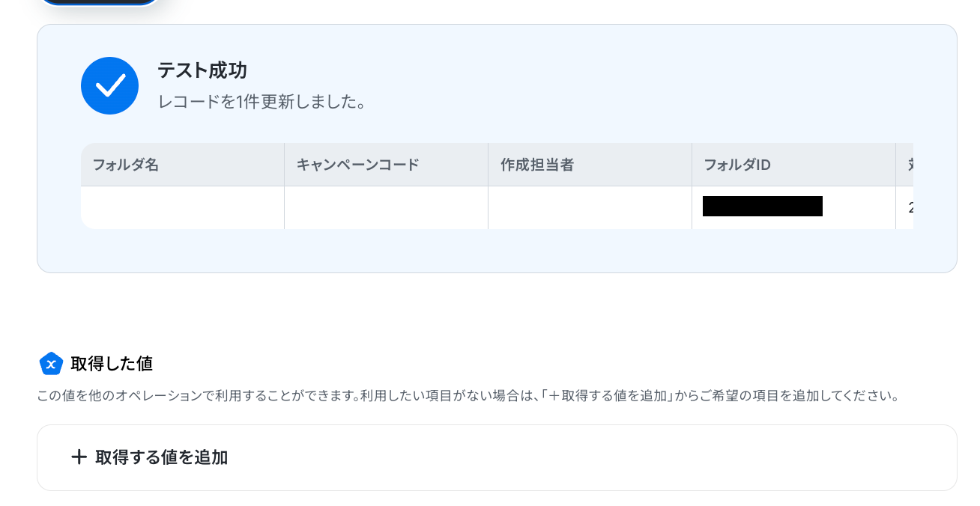Click the description text under 取得した値
This screenshot has height=506, width=980.
(468, 395)
